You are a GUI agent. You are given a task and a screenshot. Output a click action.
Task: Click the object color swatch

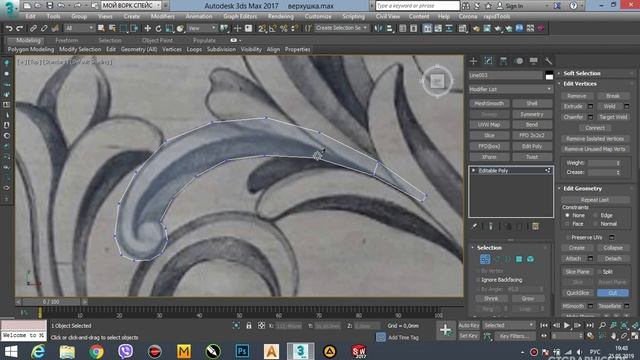pos(549,75)
